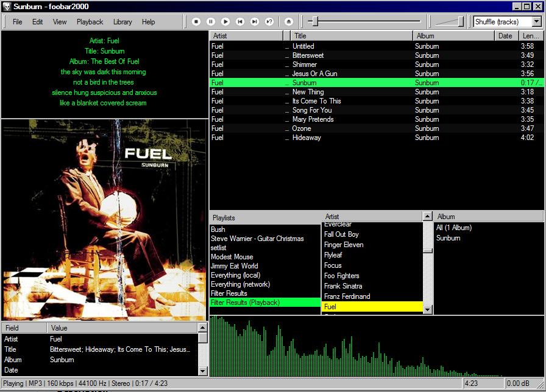Sort playlist by Date column header
The width and height of the screenshot is (546, 392).
(x=506, y=36)
